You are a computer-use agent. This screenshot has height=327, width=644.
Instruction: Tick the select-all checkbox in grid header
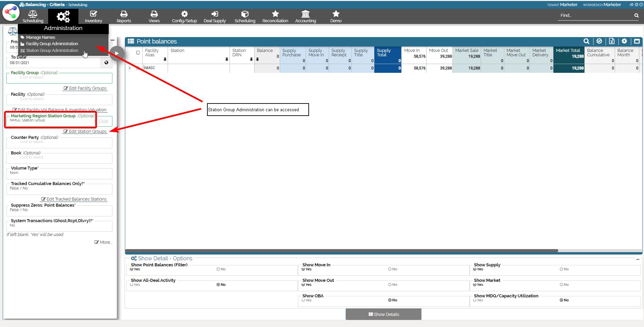pos(138,53)
